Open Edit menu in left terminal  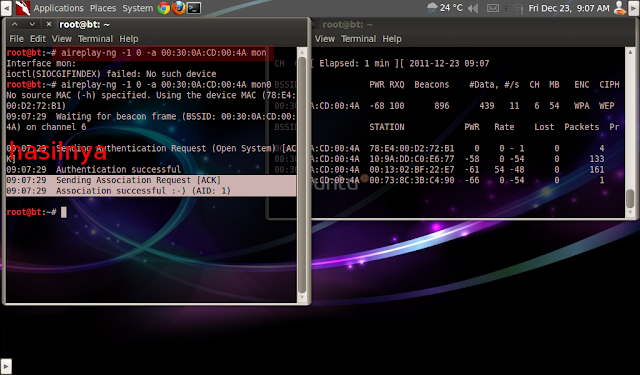38,39
